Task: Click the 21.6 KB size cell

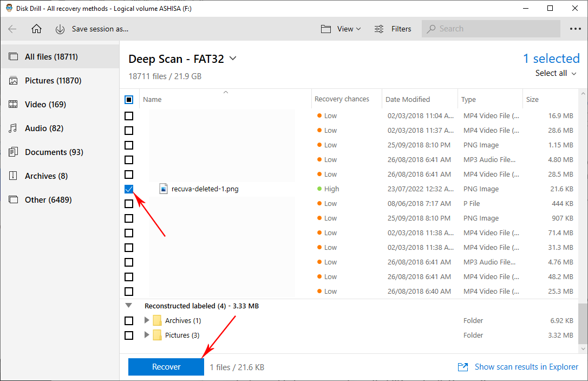Action: [x=561, y=189]
